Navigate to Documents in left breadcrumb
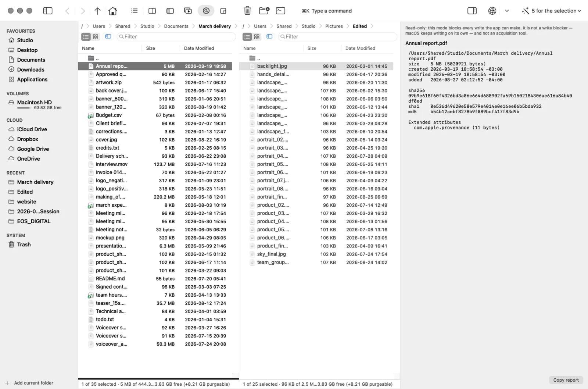The image size is (588, 389). tap(176, 26)
